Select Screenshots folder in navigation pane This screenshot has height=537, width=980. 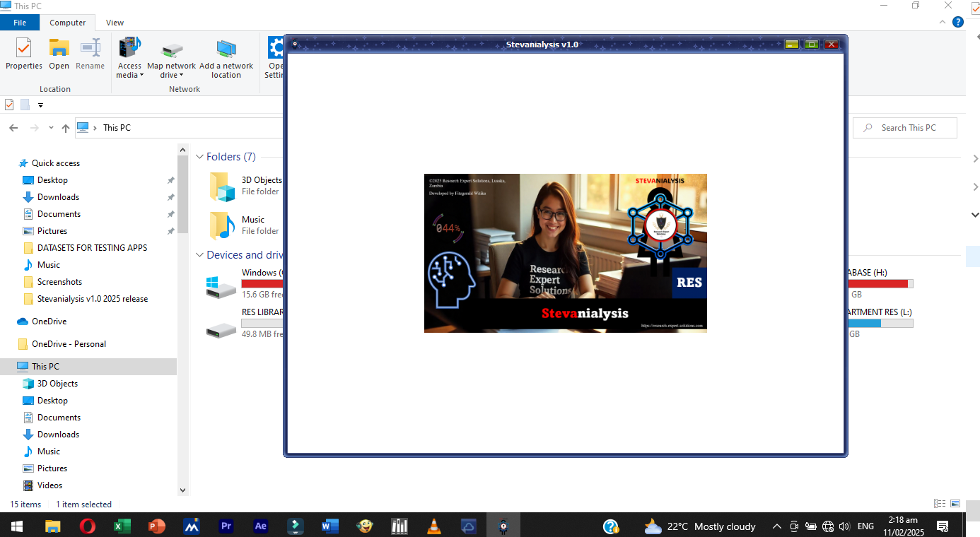59,282
